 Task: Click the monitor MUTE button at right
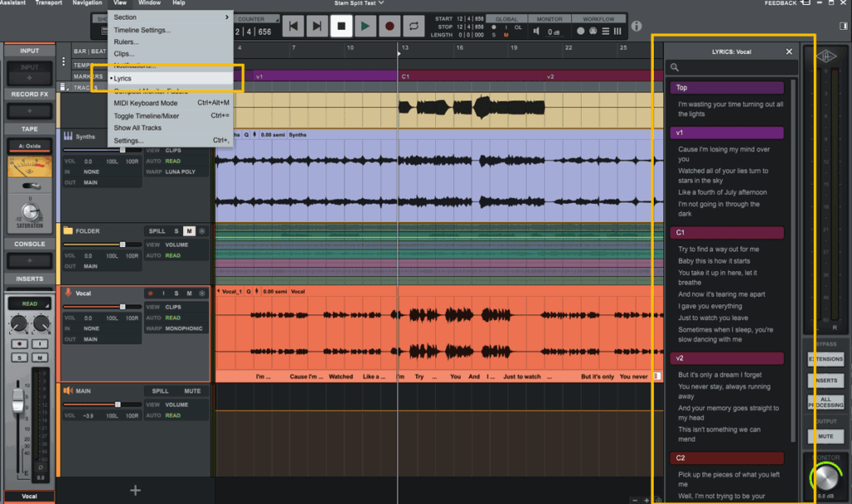coord(826,436)
